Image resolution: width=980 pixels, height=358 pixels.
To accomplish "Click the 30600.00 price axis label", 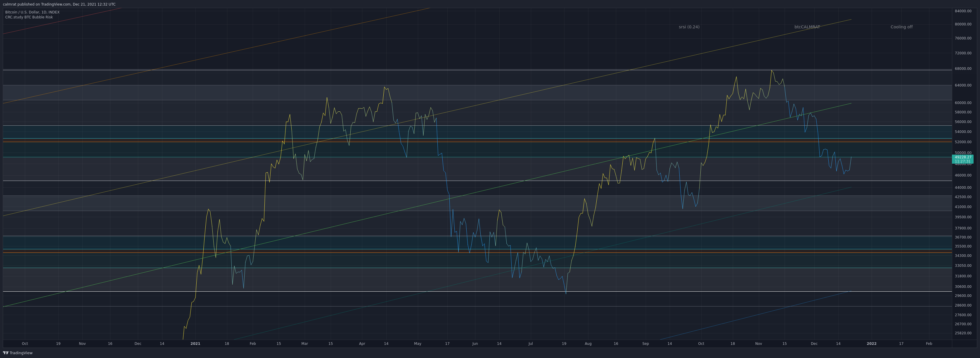I will (963, 286).
